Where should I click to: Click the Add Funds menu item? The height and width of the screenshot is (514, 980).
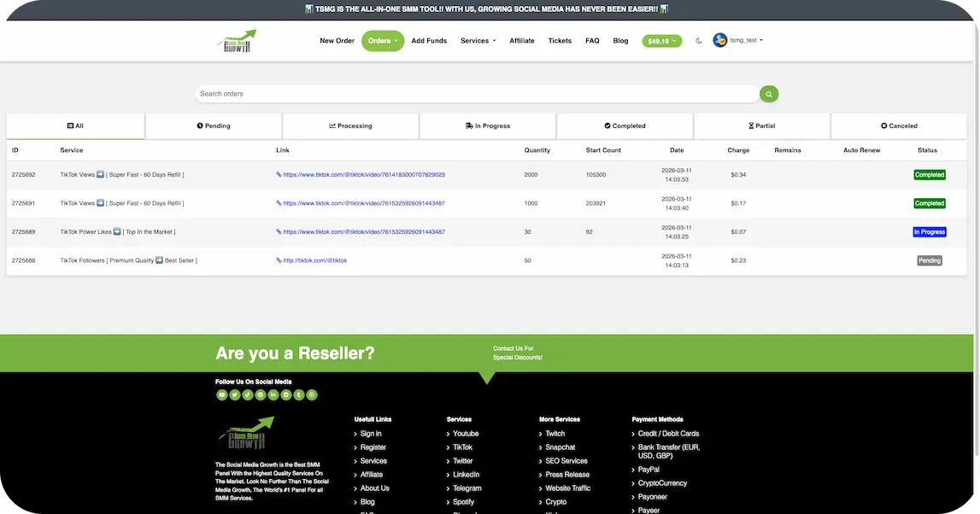tap(427, 39)
